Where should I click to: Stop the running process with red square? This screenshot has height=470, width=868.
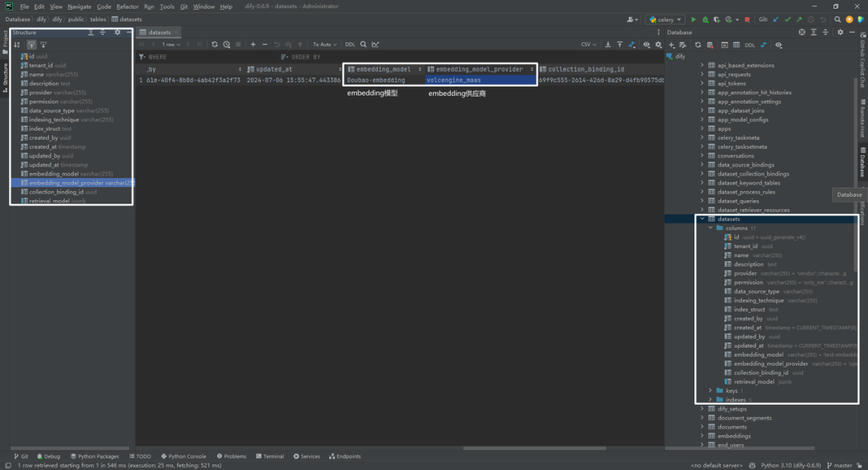click(x=747, y=19)
